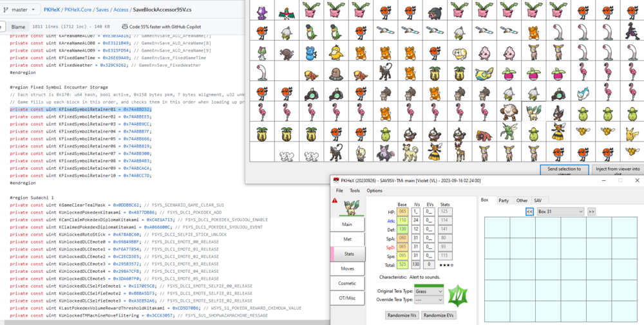Click the previous box arrow button
Image resolution: width=644 pixels, height=325 pixels.
coord(529,211)
